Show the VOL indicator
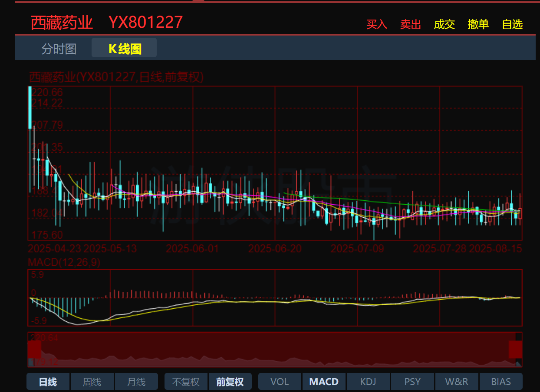Viewport: 540px width, 392px height. point(280,382)
